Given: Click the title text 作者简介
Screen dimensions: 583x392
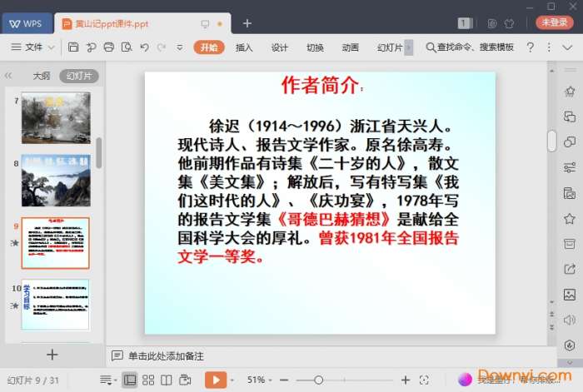Looking at the screenshot, I should [x=320, y=86].
